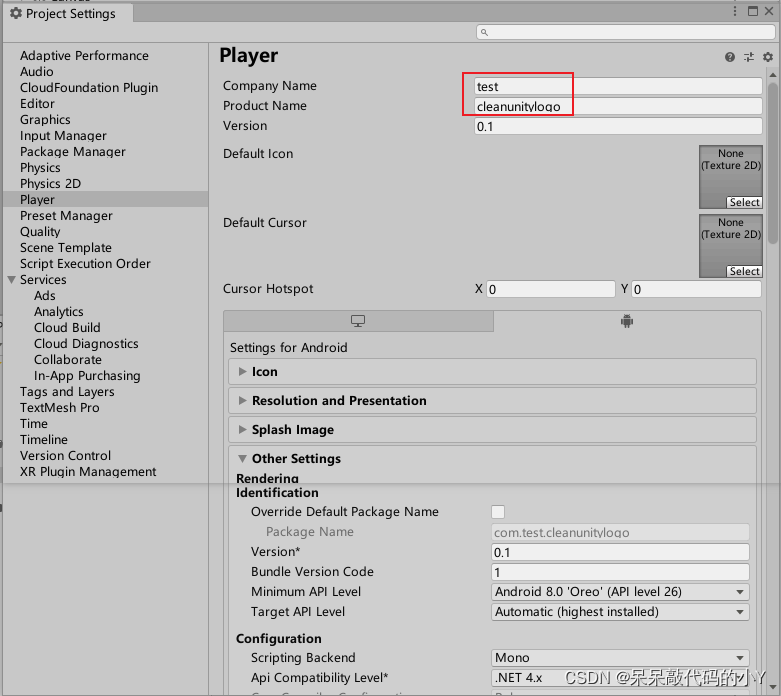Click the Package Name field com.test.cleanunitylogo

620,532
